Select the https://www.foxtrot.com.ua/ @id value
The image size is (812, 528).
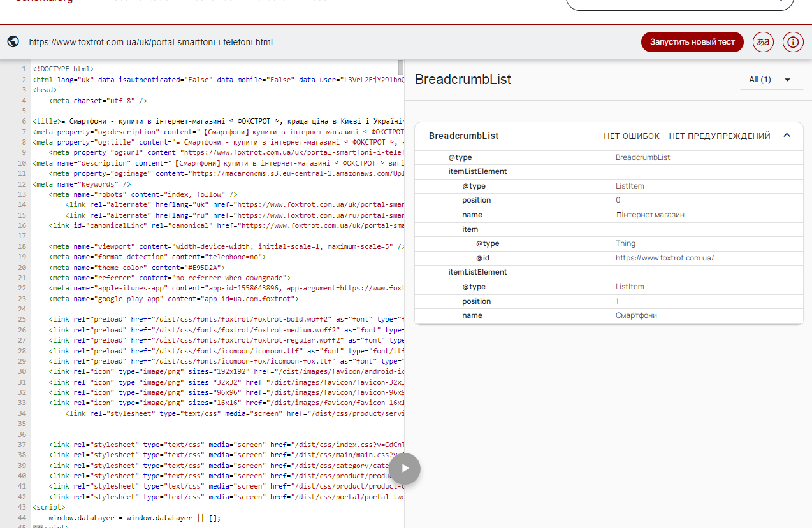coord(665,258)
